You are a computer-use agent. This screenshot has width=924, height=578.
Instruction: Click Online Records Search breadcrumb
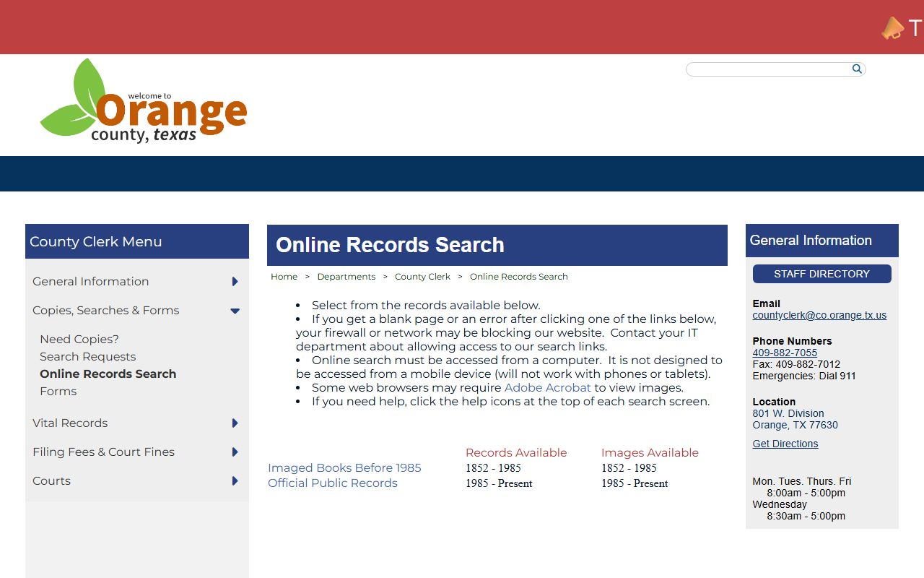coord(519,277)
